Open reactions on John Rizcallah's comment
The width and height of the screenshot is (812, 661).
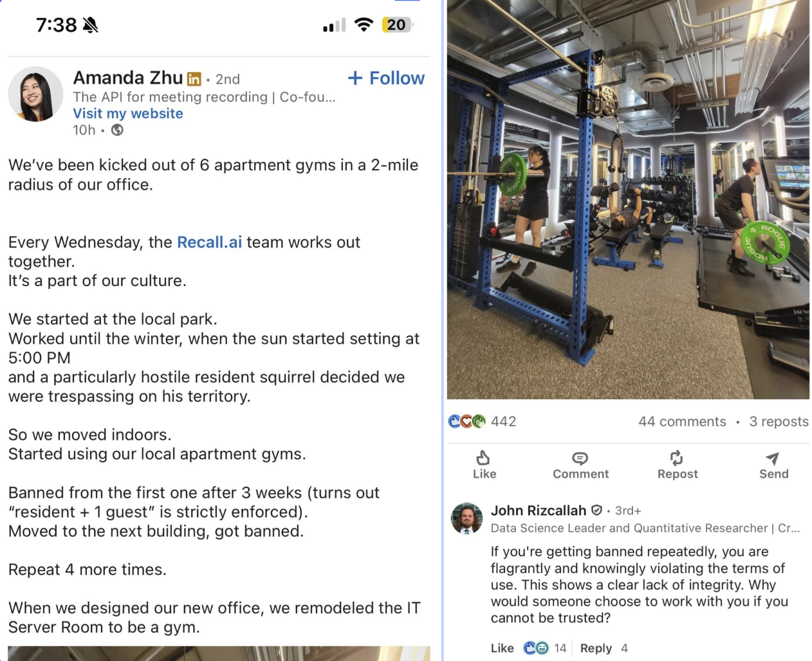(536, 648)
